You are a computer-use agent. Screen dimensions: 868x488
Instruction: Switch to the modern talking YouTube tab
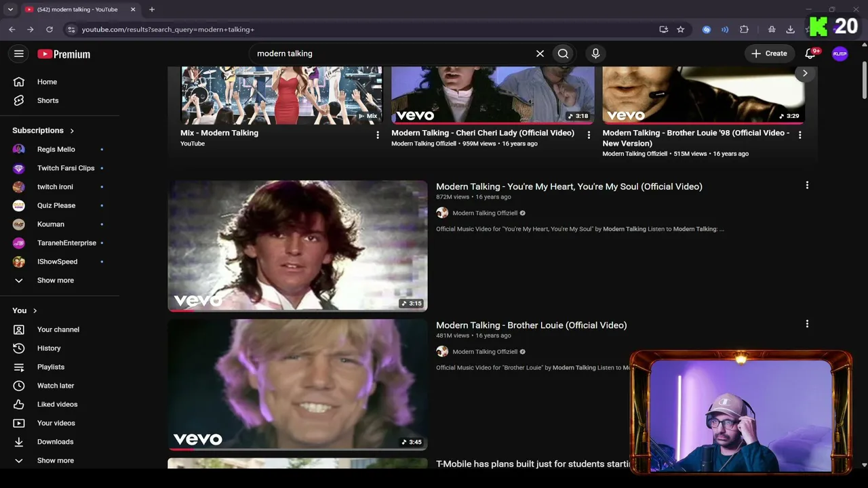(x=78, y=9)
